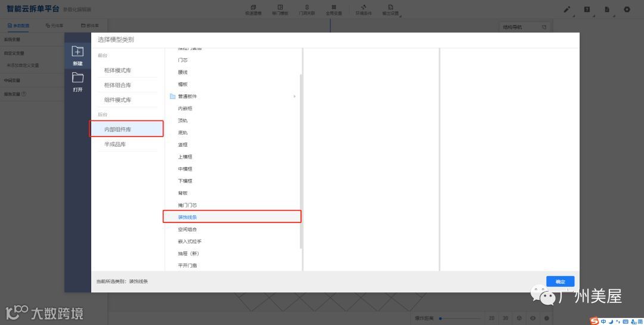
Task: Click the 中 language indicator in the input bar
Action: pos(603,321)
